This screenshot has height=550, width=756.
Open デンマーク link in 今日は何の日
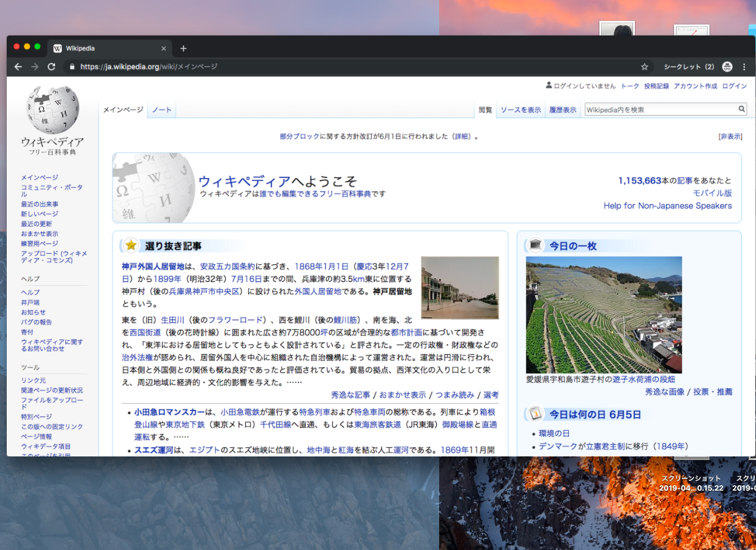(x=558, y=447)
